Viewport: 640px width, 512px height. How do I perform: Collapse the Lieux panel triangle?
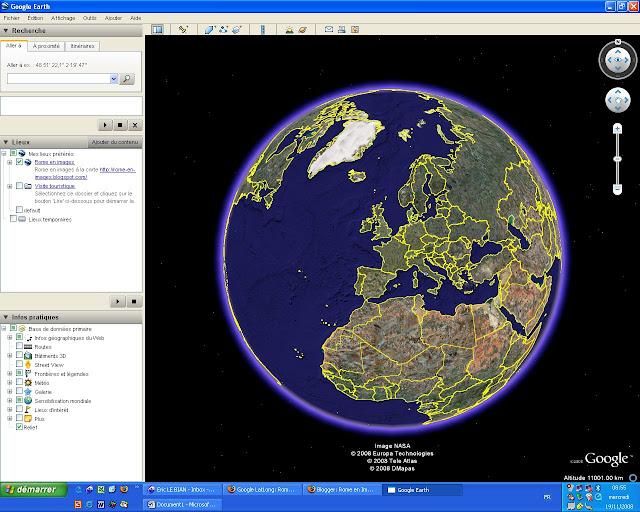coord(6,142)
